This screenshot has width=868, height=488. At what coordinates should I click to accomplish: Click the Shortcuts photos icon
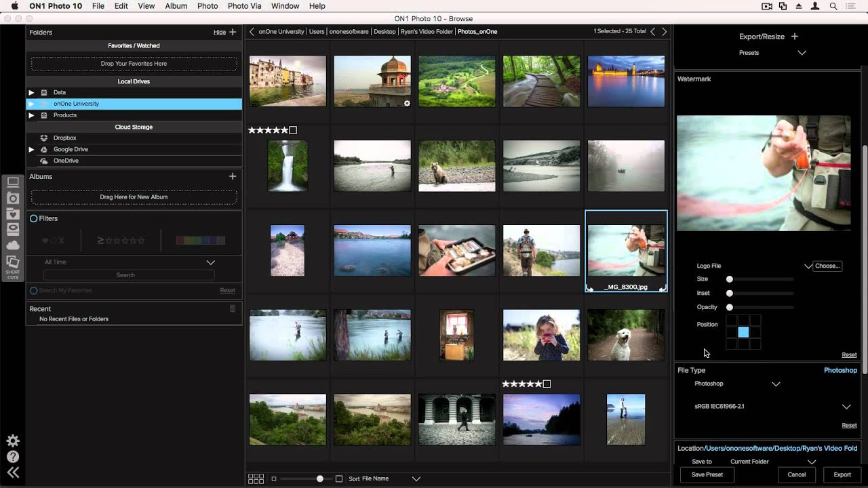13,262
